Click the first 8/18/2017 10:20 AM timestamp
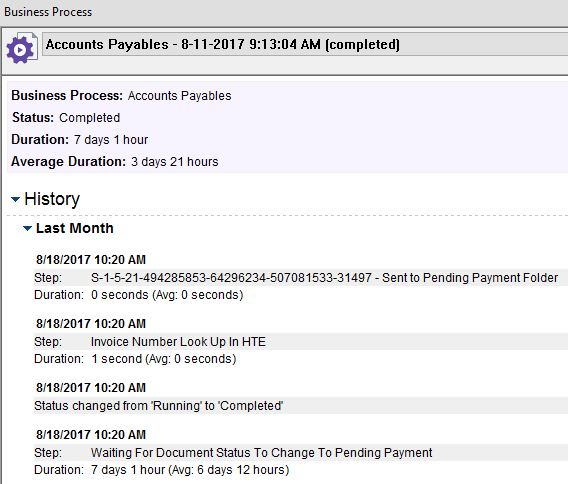Viewport: 568px width, 484px height. 91,260
